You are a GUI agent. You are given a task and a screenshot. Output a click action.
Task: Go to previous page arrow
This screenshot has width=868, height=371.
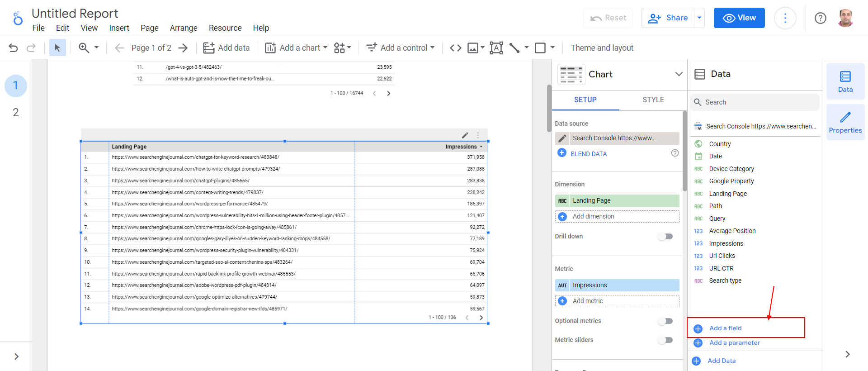[x=119, y=48]
